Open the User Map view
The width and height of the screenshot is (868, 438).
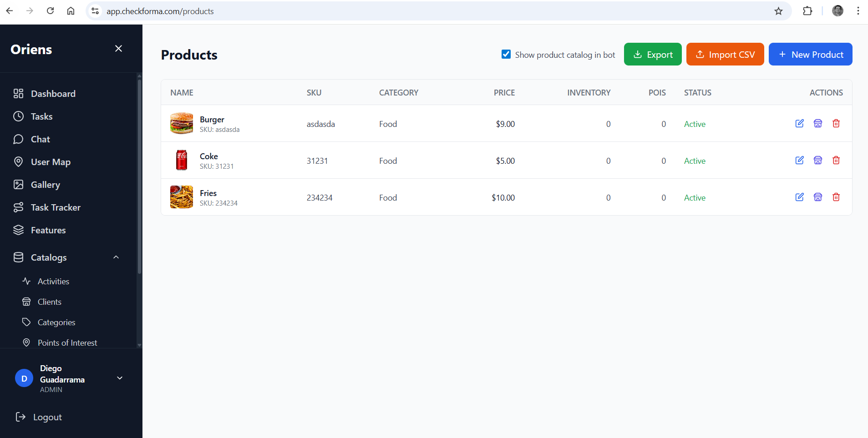(x=51, y=162)
